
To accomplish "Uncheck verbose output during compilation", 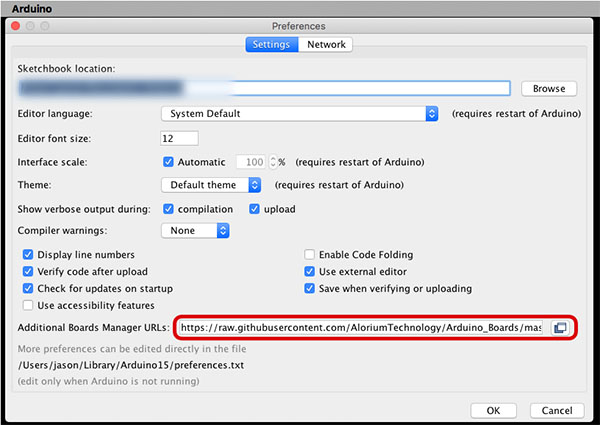I will click(168, 209).
